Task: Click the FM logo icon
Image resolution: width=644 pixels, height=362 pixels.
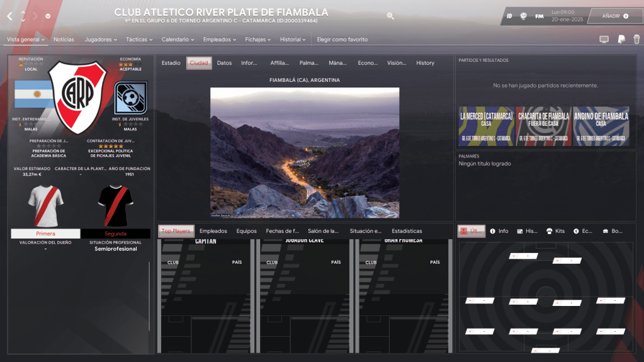Action: coord(539,16)
